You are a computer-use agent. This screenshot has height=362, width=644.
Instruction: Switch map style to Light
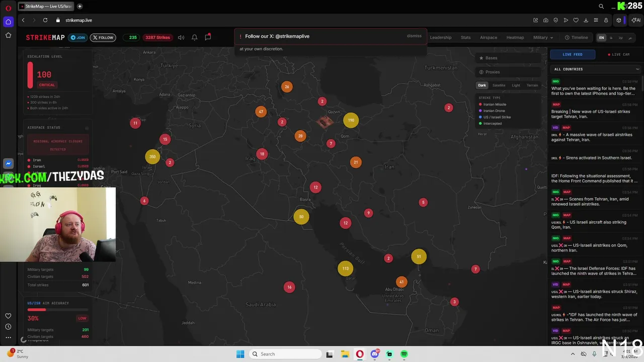tap(516, 85)
